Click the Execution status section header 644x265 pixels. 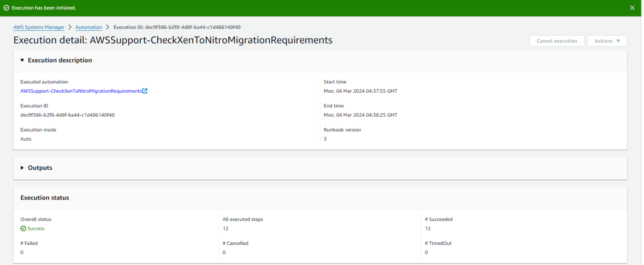pyautogui.click(x=45, y=197)
